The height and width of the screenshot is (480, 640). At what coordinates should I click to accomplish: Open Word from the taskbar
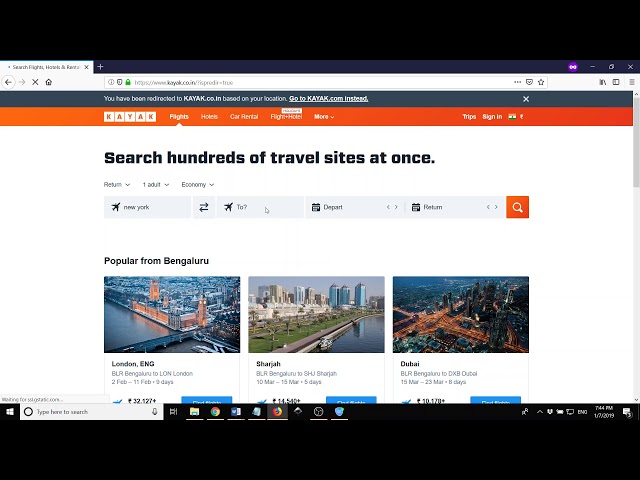point(236,412)
